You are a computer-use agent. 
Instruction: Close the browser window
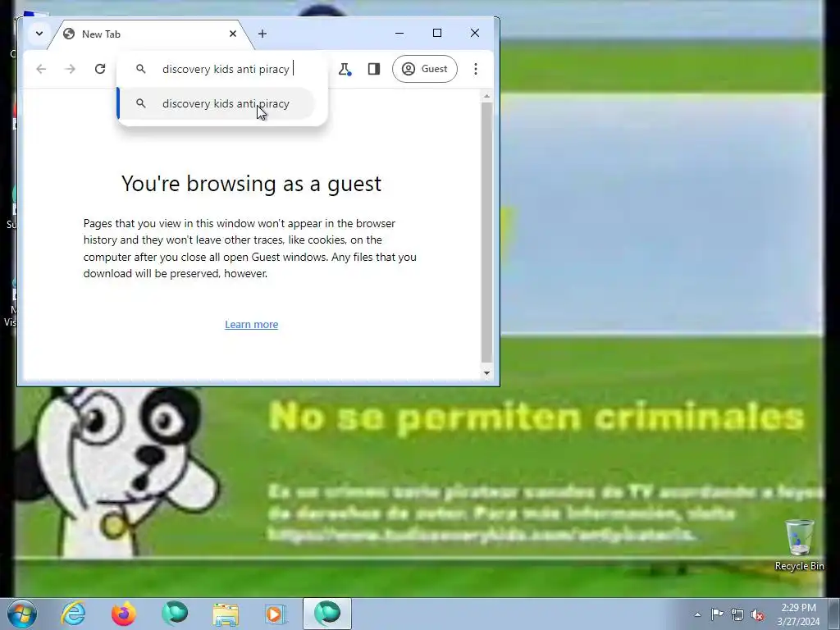[475, 33]
